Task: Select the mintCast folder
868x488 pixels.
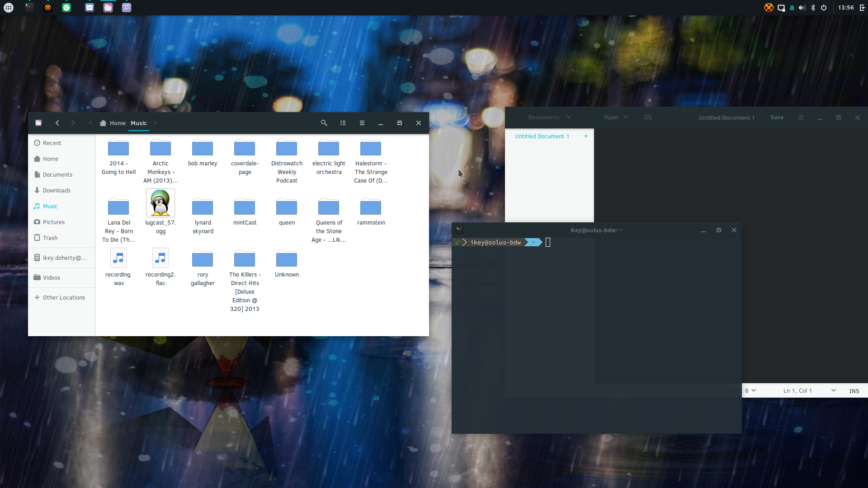Action: click(245, 212)
